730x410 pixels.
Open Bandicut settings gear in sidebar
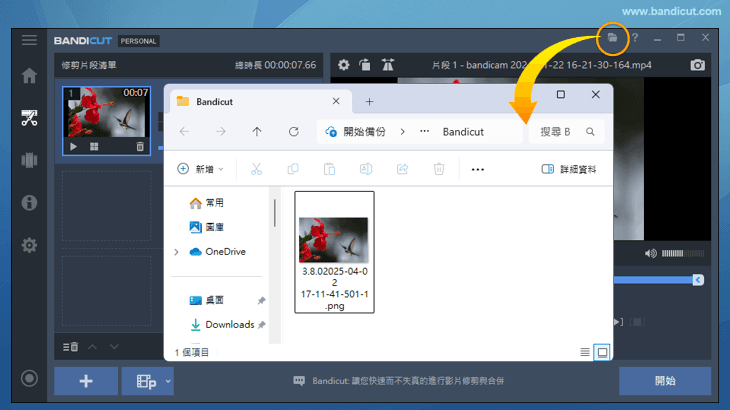tap(29, 245)
